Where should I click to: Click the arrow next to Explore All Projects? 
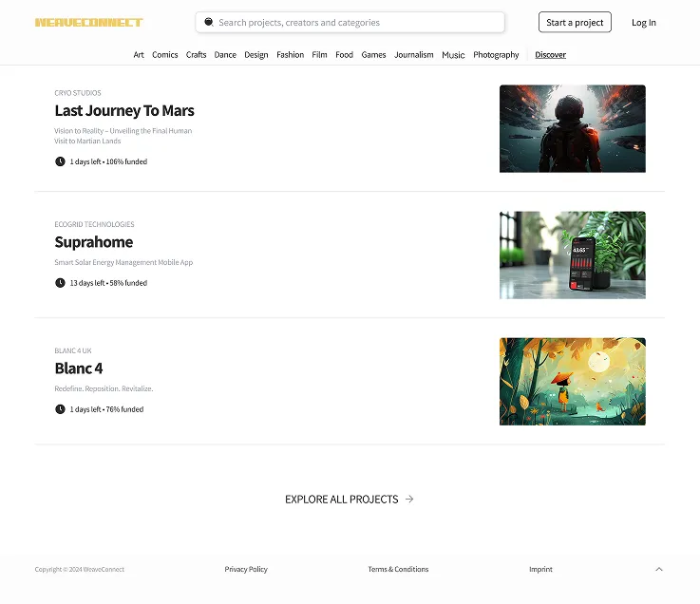pos(409,499)
